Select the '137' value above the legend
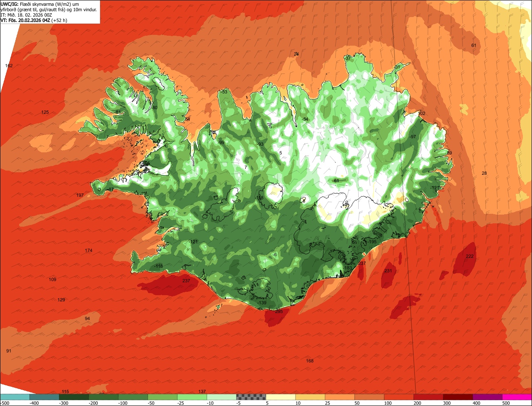The height and width of the screenshot is (406, 532). coord(202,391)
